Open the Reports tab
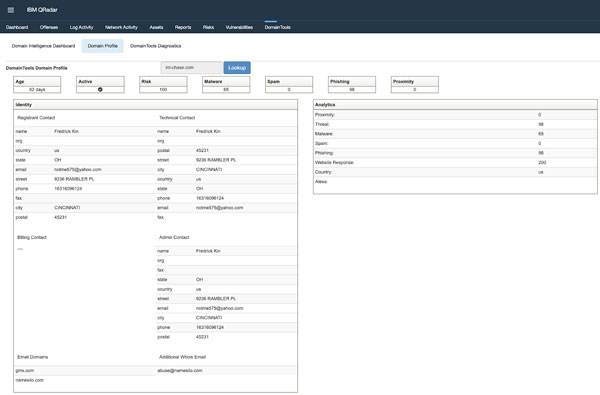This screenshot has height=395, width=600. [183, 27]
